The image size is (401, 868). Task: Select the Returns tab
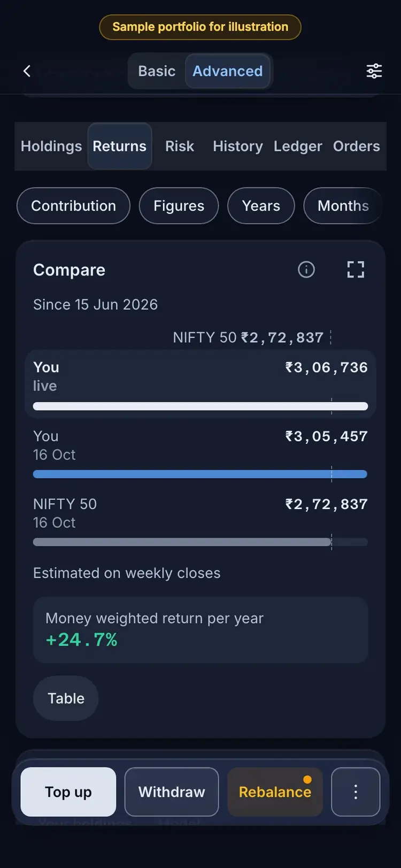click(x=120, y=146)
